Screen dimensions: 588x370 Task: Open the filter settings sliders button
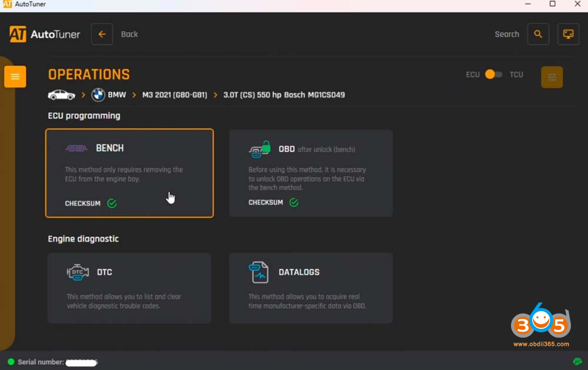pyautogui.click(x=552, y=77)
